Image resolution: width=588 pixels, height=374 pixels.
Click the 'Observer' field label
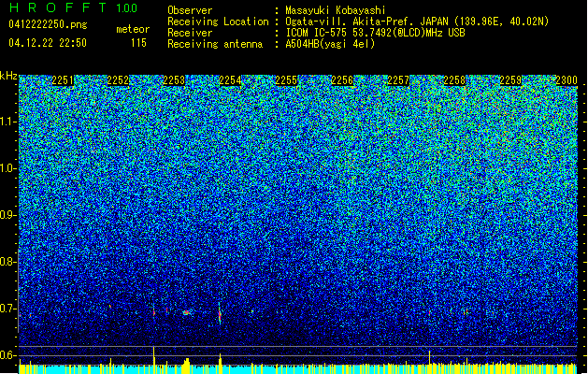pos(190,10)
